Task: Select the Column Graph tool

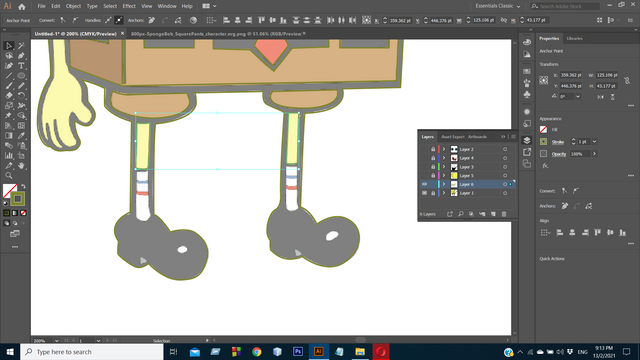Action: (9, 156)
